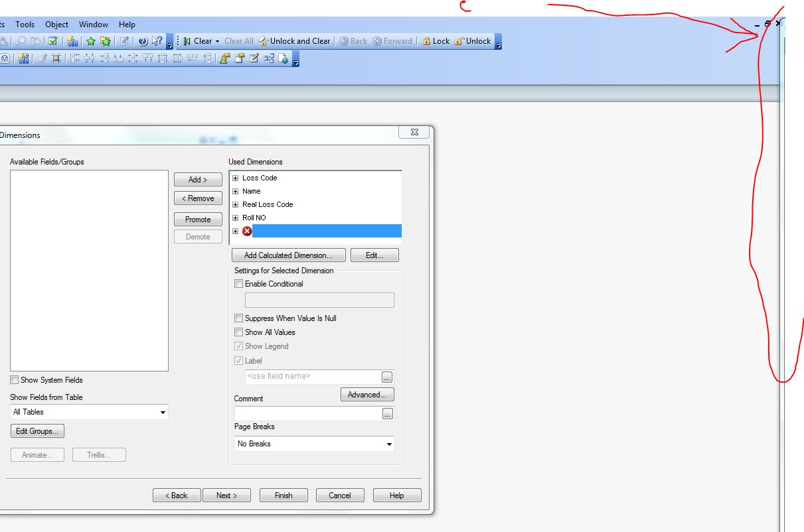
Task: Click the Finish button
Action: [283, 496]
